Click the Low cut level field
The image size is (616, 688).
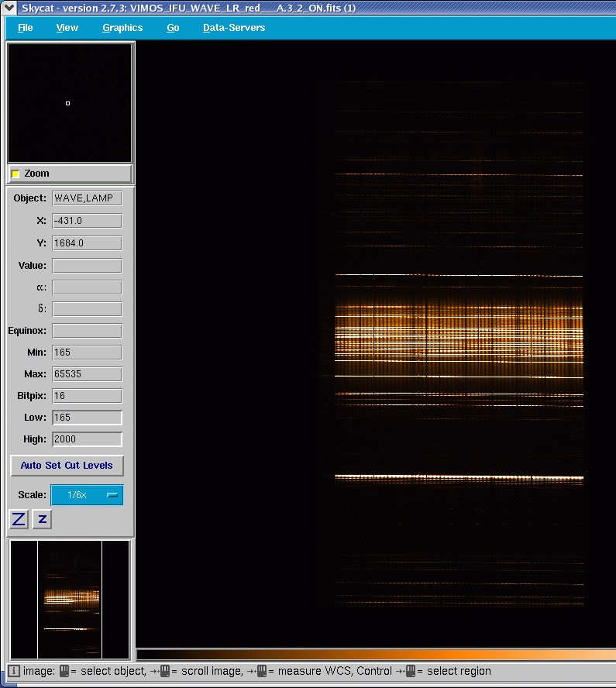tap(87, 418)
